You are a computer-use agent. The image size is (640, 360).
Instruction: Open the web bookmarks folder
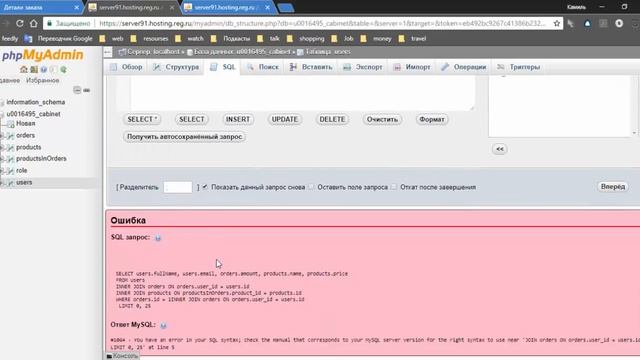pyautogui.click(x=112, y=39)
